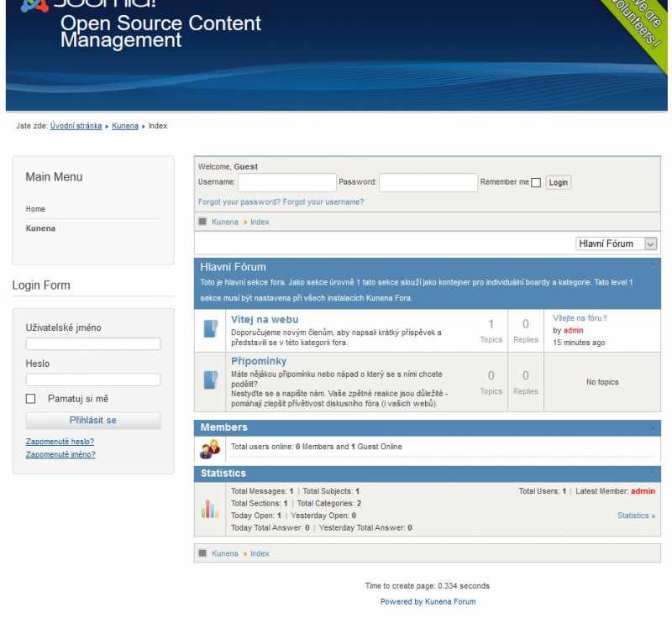Screen dimensions: 672x623
Task: Open the Hlavní Fórum category dropdown
Action: (x=617, y=243)
